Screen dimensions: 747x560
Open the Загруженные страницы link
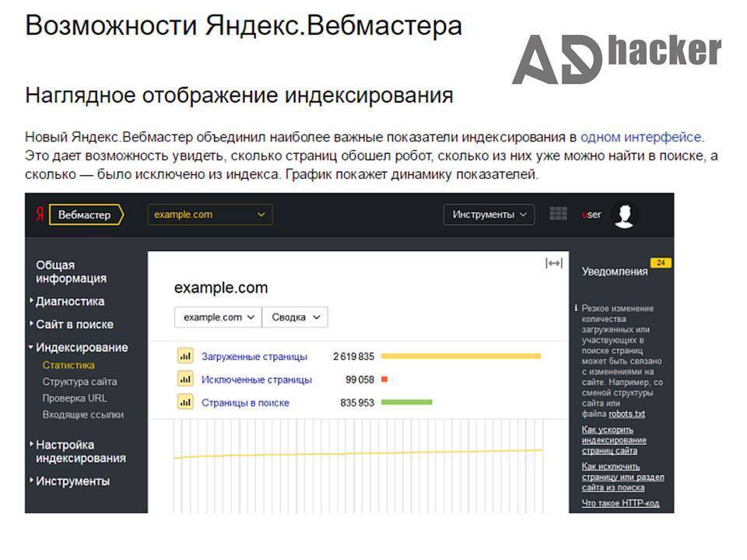pos(254,357)
